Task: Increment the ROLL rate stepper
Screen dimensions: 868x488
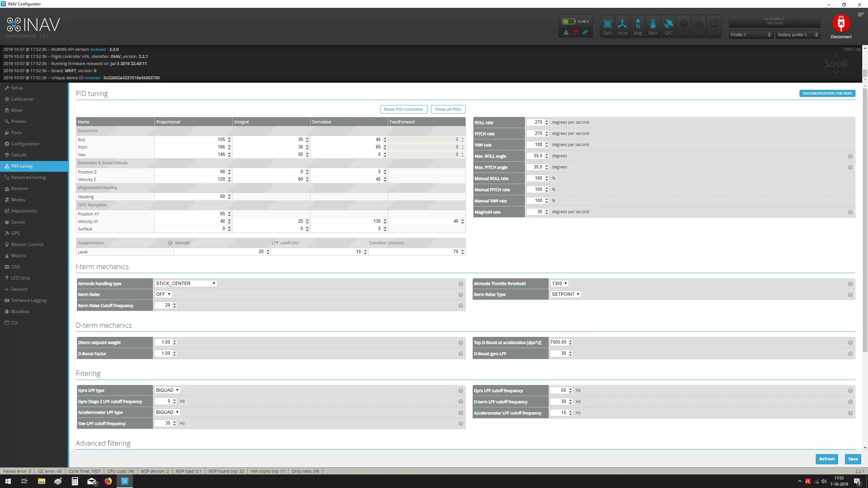Action: point(547,121)
